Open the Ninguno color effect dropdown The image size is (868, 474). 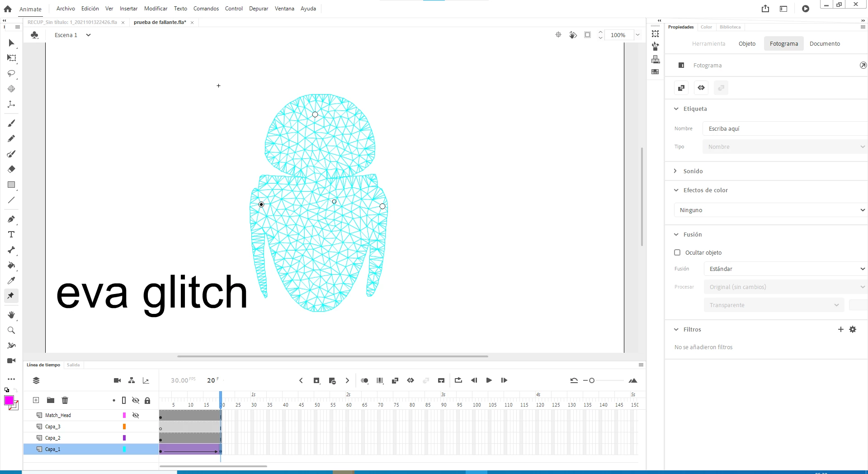(x=771, y=210)
